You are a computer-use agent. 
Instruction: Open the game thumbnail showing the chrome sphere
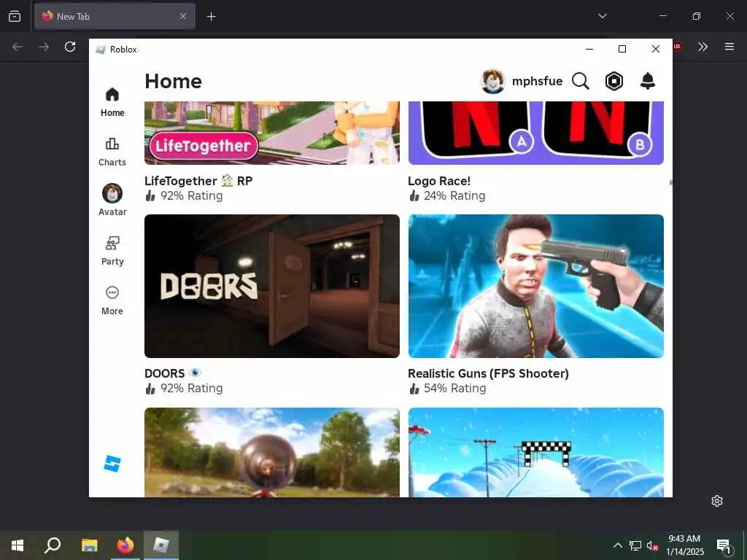click(272, 452)
